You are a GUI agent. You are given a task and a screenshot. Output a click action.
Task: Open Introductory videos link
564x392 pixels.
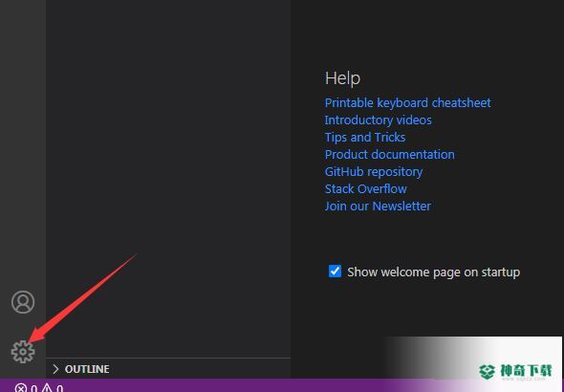click(x=378, y=120)
